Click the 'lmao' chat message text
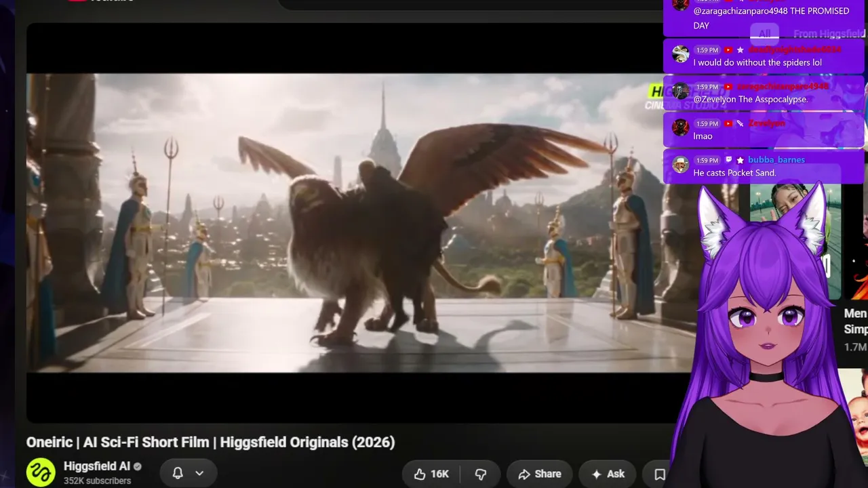This screenshot has height=488, width=868. click(x=703, y=136)
